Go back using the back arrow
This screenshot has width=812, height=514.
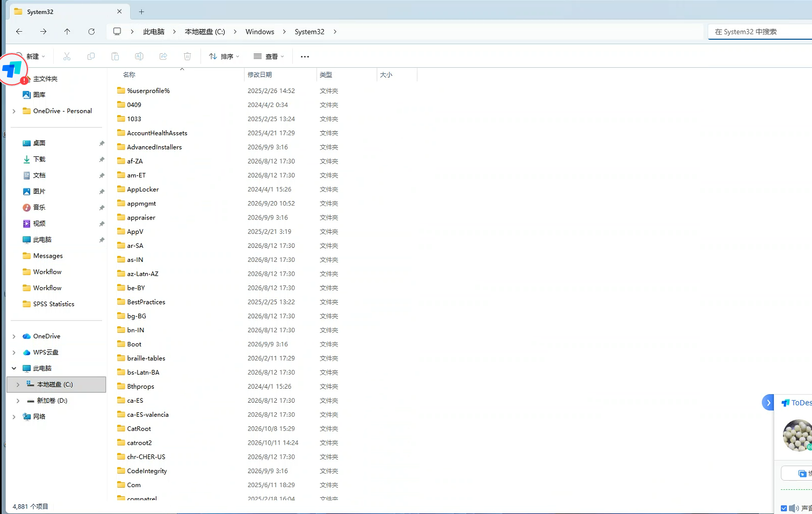point(19,32)
